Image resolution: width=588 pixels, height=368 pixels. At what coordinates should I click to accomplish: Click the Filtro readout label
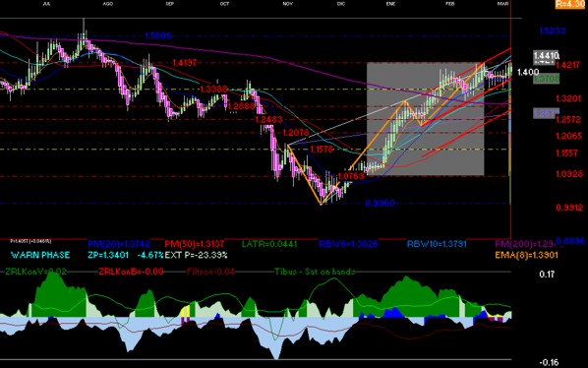click(210, 272)
